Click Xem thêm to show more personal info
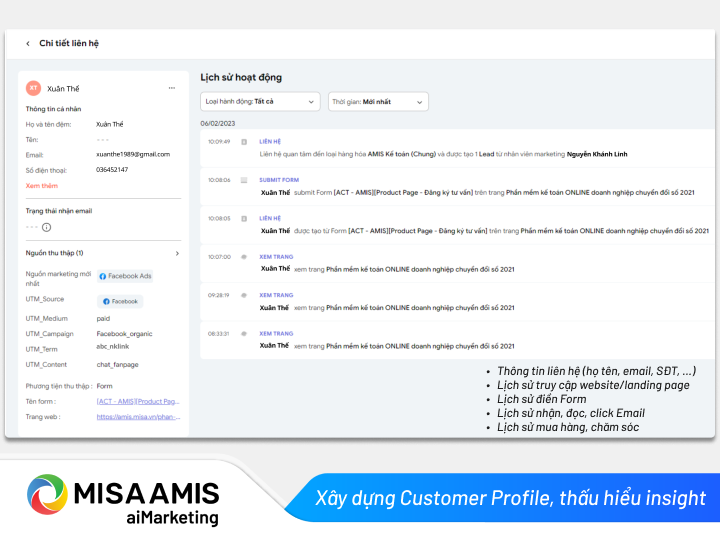This screenshot has height=540, width=720. 42,186
